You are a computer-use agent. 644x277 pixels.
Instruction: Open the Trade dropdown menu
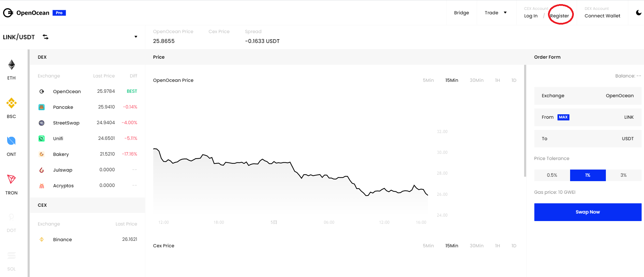496,13
